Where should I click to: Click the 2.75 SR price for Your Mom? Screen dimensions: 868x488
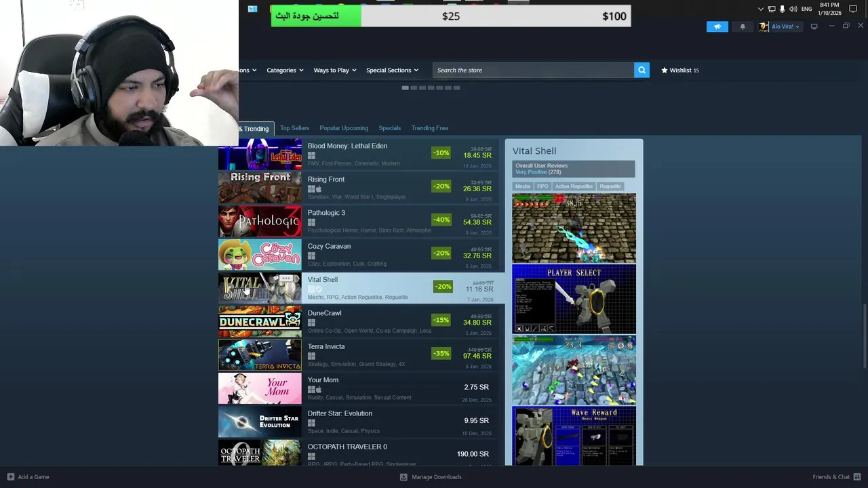click(476, 387)
